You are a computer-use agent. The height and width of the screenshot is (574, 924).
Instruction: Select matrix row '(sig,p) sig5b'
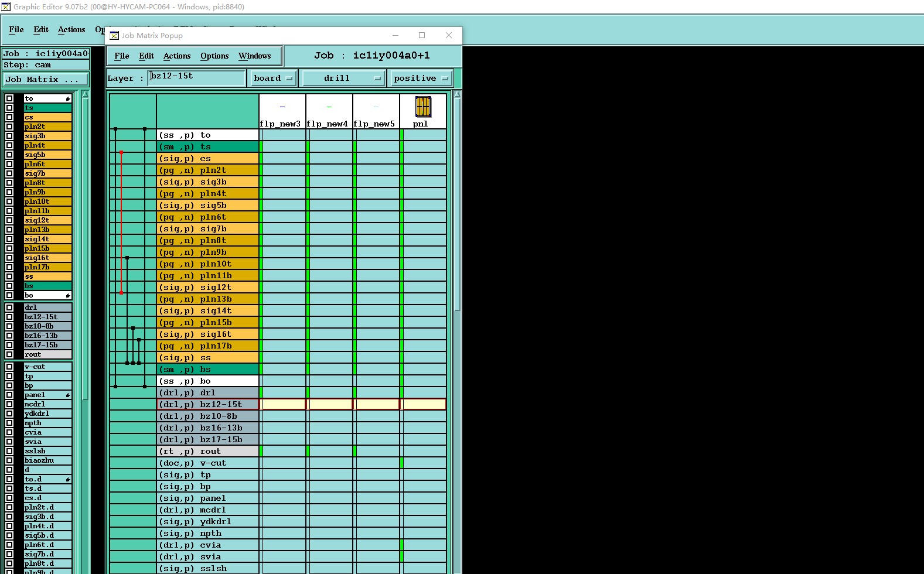(x=208, y=205)
